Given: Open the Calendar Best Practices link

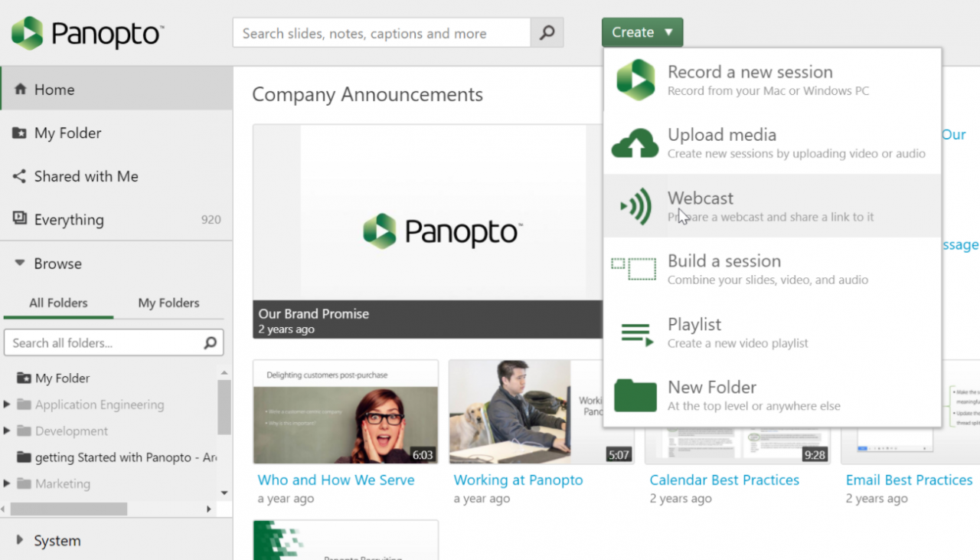Looking at the screenshot, I should (724, 480).
